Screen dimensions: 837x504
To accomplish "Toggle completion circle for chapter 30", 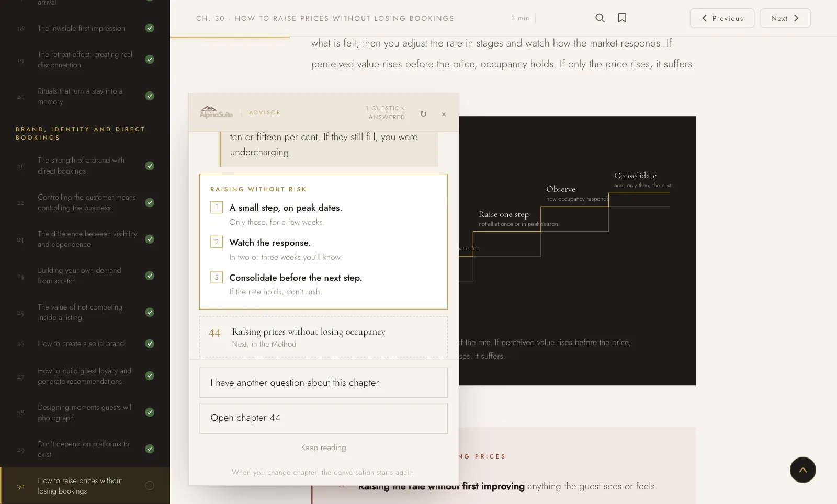I will [x=150, y=486].
